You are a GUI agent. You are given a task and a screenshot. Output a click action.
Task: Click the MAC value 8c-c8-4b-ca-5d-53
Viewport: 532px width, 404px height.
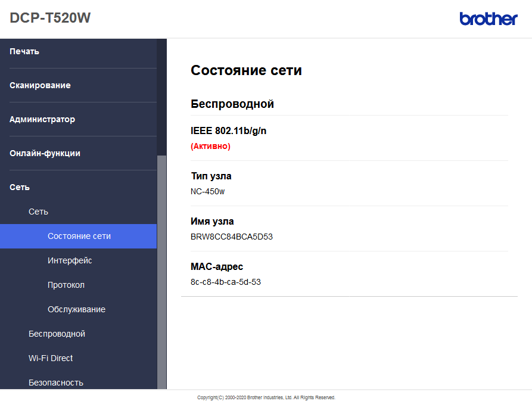point(226,282)
